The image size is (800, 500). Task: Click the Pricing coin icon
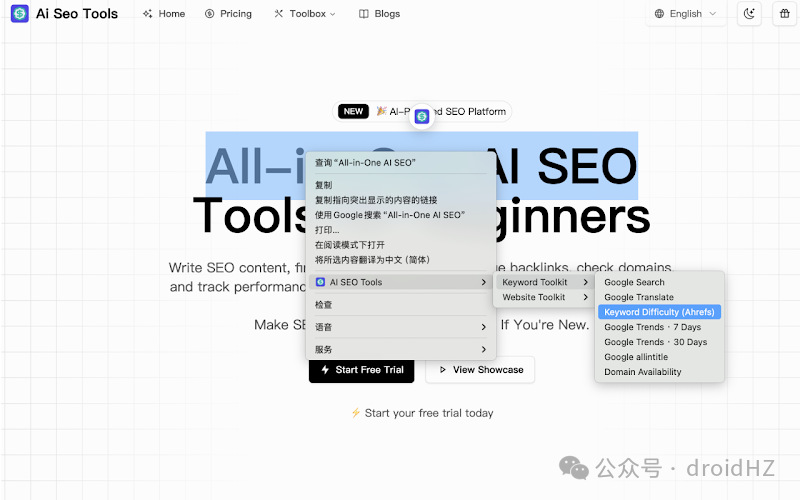209,14
